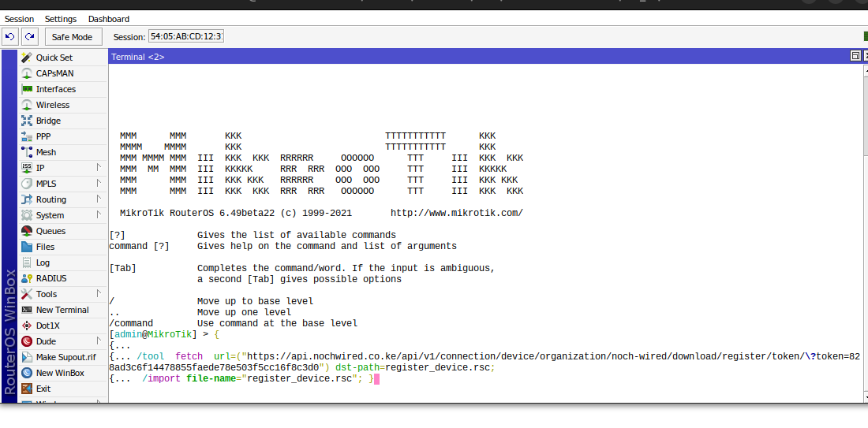Click the New Terminal console icon

pos(27,310)
